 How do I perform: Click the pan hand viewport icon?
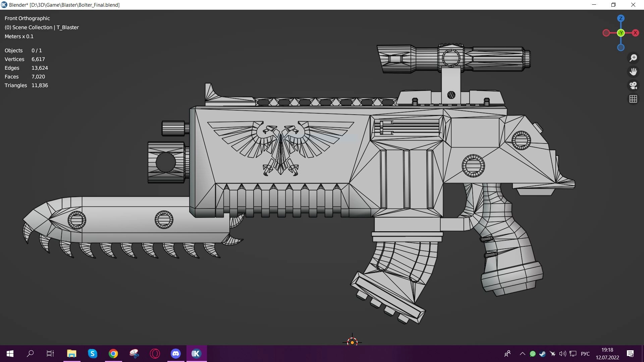pyautogui.click(x=633, y=72)
